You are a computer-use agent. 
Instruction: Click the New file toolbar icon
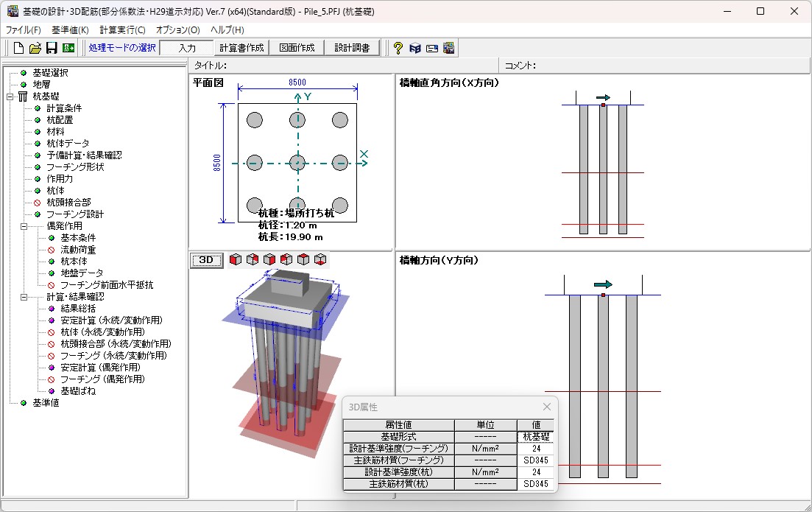(x=19, y=48)
